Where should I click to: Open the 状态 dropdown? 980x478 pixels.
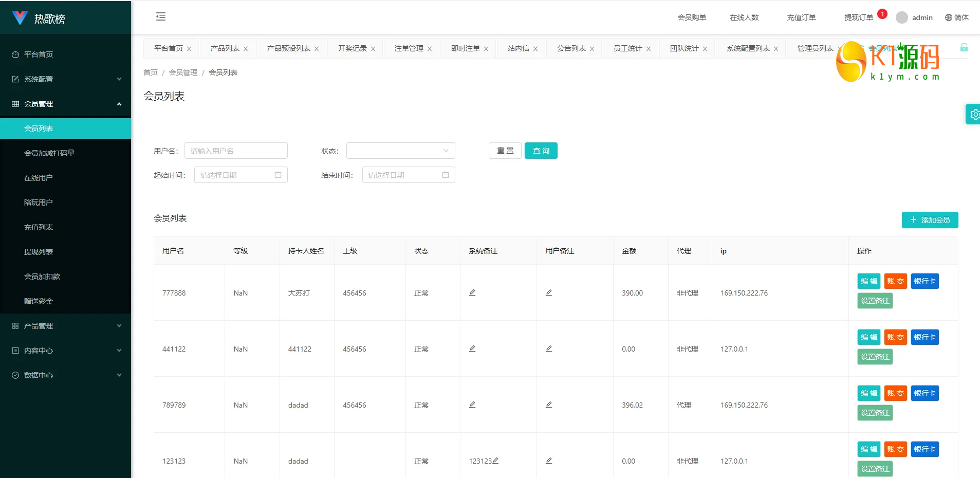click(x=401, y=151)
